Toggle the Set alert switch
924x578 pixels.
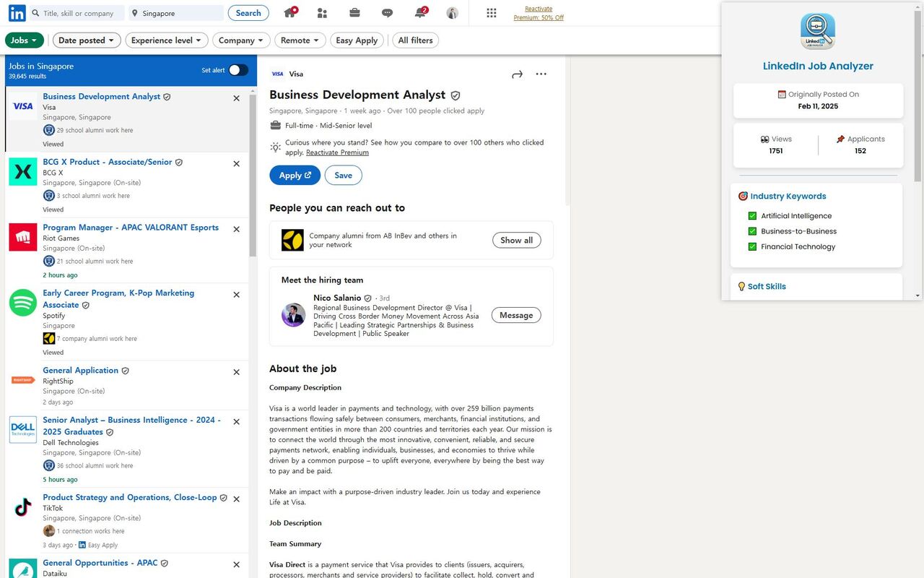[238, 70]
